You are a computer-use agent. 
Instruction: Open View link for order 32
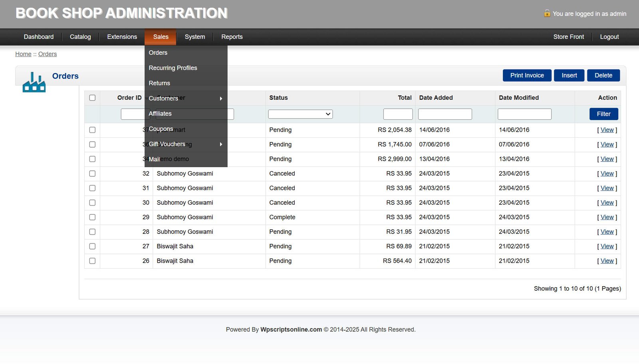[607, 174]
